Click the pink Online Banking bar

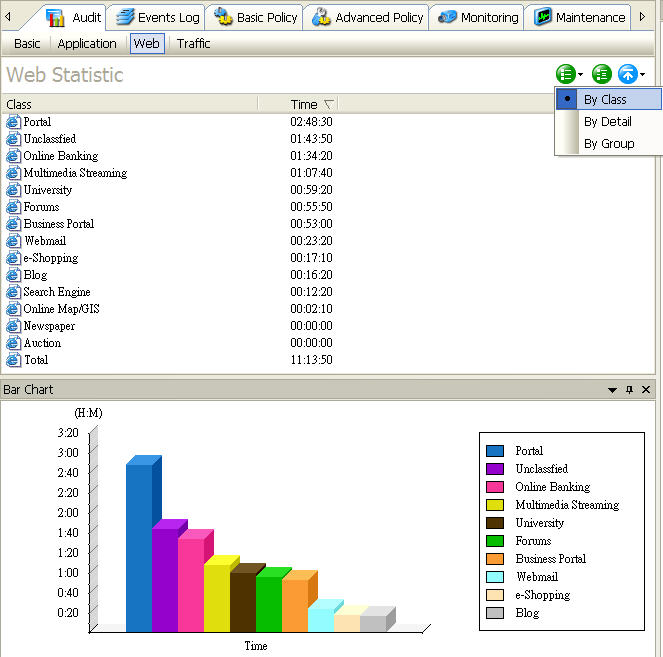(x=191, y=586)
